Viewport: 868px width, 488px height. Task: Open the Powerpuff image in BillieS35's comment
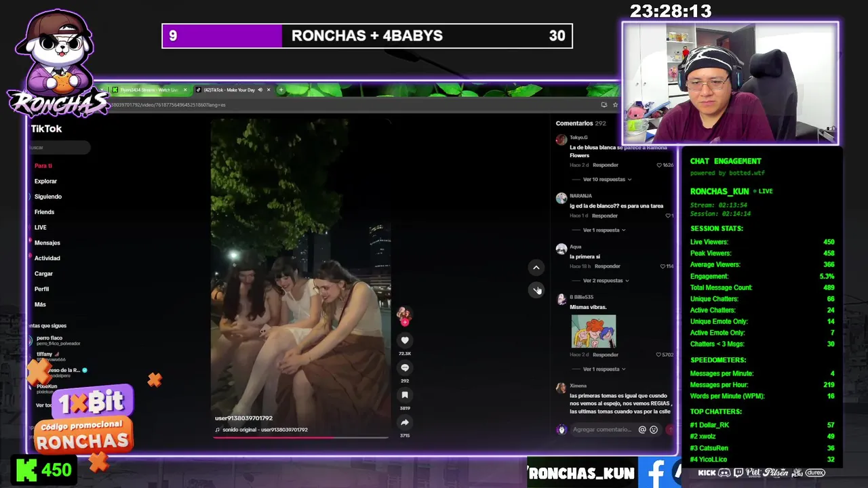tap(593, 331)
